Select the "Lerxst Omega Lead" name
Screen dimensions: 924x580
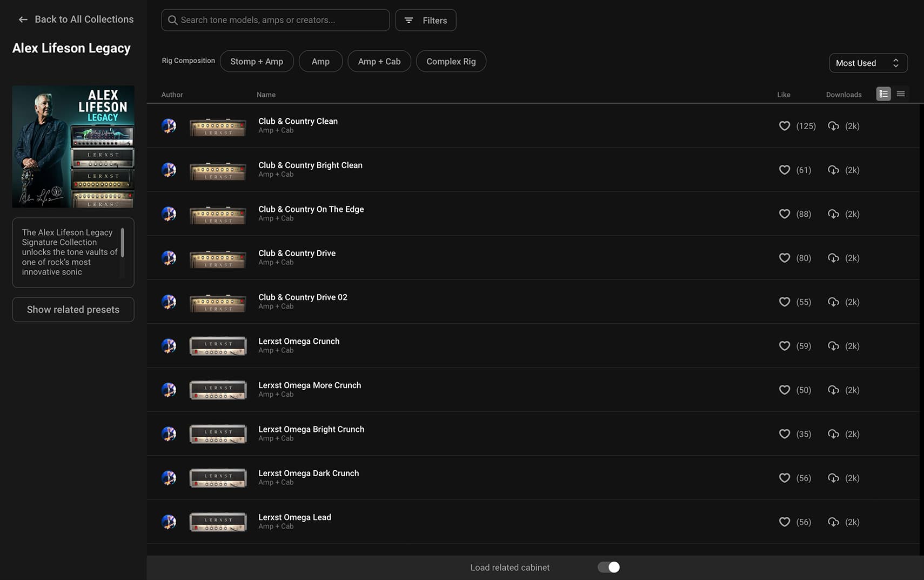(294, 517)
